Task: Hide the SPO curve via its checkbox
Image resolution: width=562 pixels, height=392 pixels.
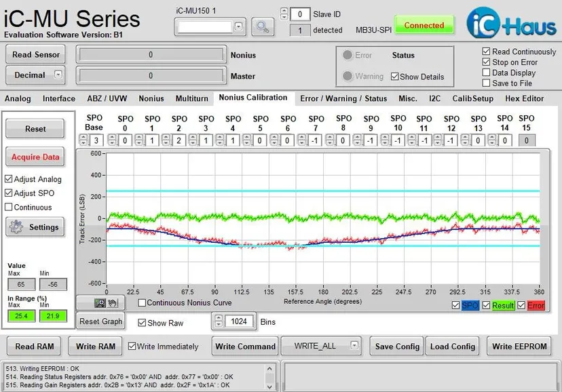Action: click(455, 305)
